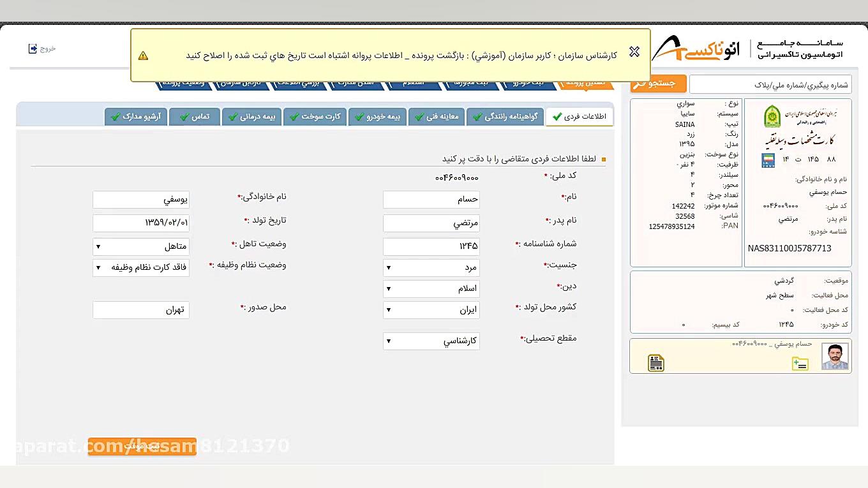Dismiss the warning message with the X

pyautogui.click(x=634, y=52)
